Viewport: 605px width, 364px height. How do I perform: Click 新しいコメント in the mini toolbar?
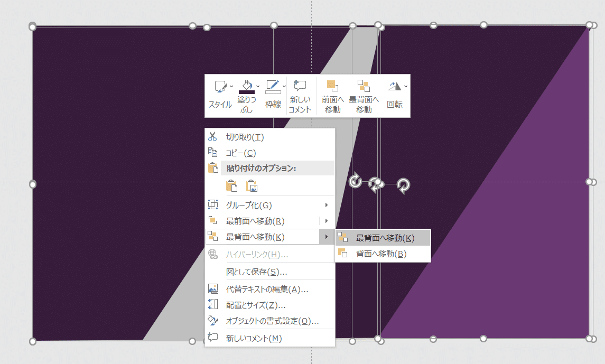(300, 96)
